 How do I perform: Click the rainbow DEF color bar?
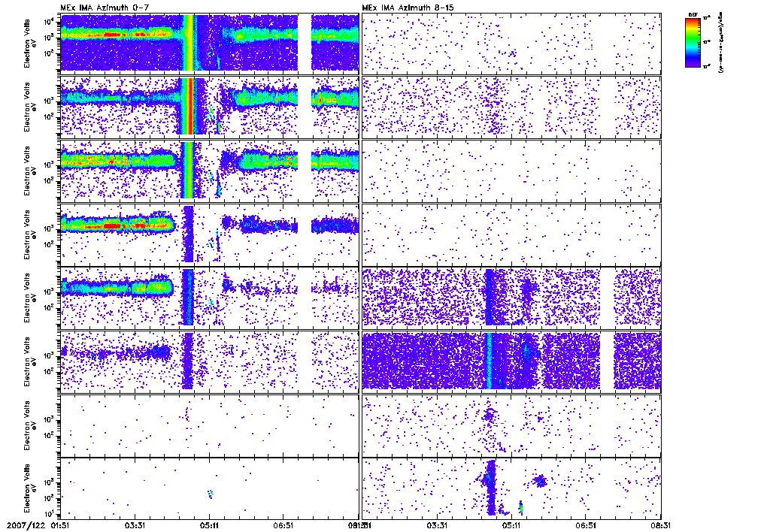coord(693,42)
